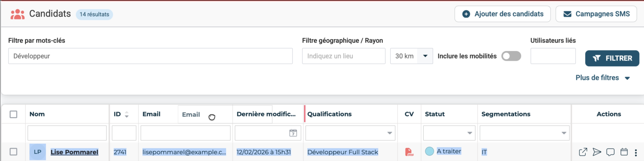Viewport: 644px width, 161px height.
Task: Open date picker in Dernière modification filter
Action: click(293, 133)
